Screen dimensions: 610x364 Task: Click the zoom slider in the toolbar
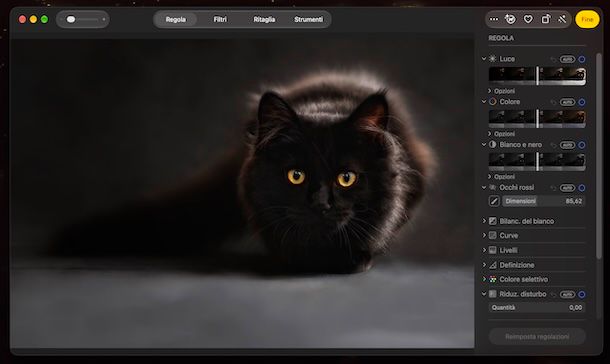point(83,19)
